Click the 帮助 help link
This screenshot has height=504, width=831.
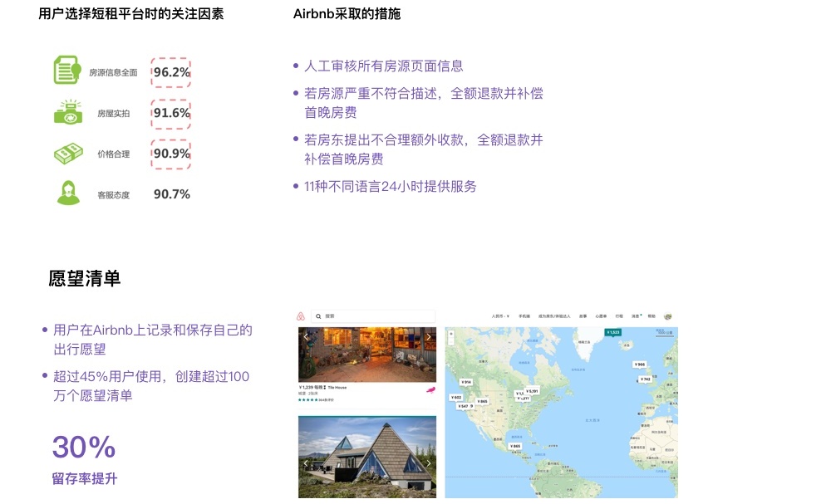coord(652,316)
